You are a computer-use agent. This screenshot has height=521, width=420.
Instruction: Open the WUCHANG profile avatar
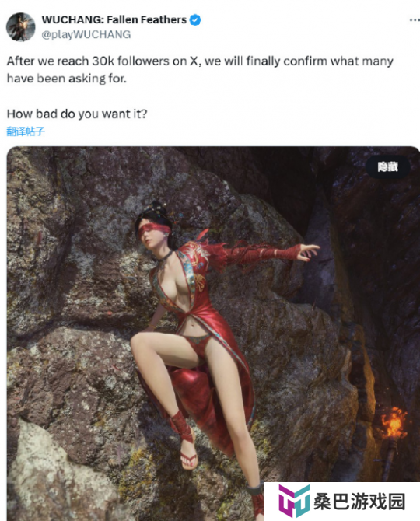point(20,27)
